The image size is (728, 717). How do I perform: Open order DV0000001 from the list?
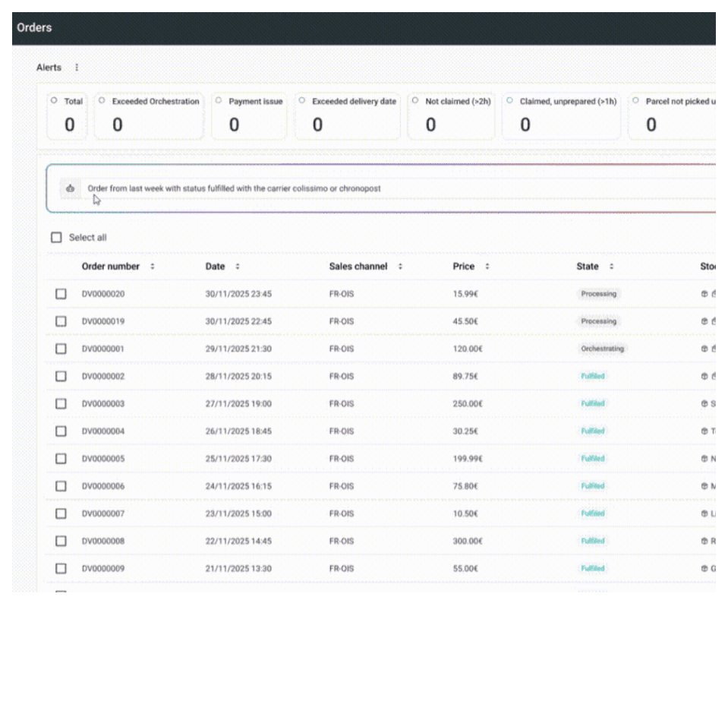(103, 349)
